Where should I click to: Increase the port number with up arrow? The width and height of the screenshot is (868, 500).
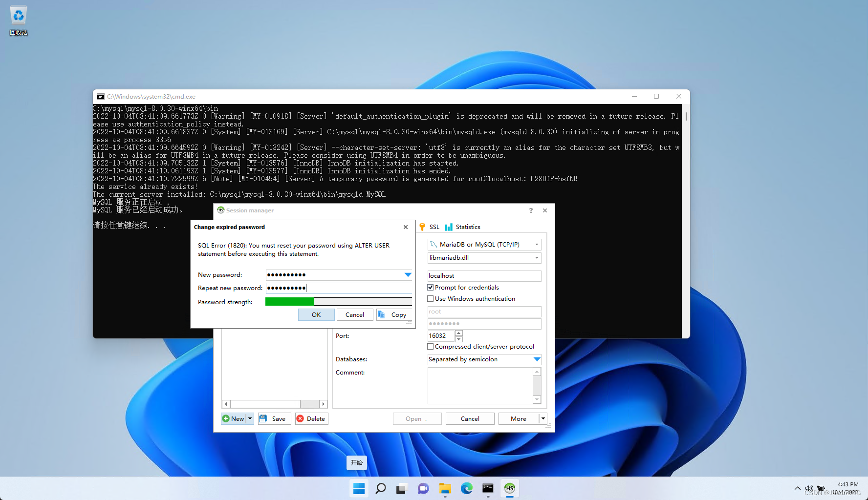458,333
